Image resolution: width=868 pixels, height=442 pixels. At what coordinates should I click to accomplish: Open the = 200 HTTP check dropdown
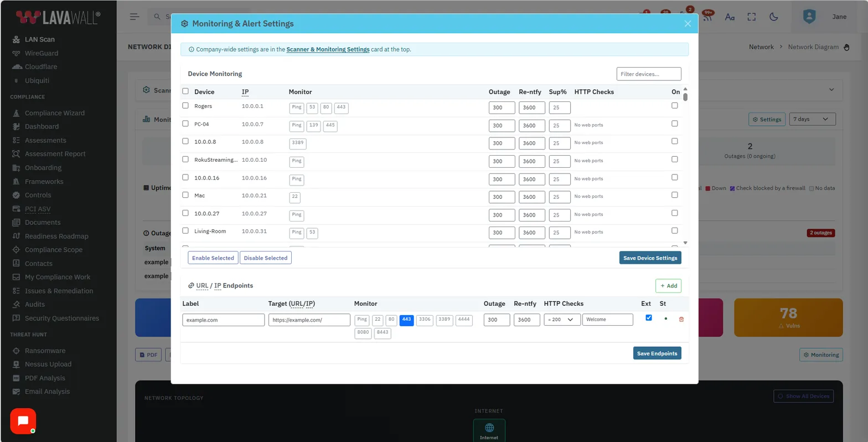point(562,320)
